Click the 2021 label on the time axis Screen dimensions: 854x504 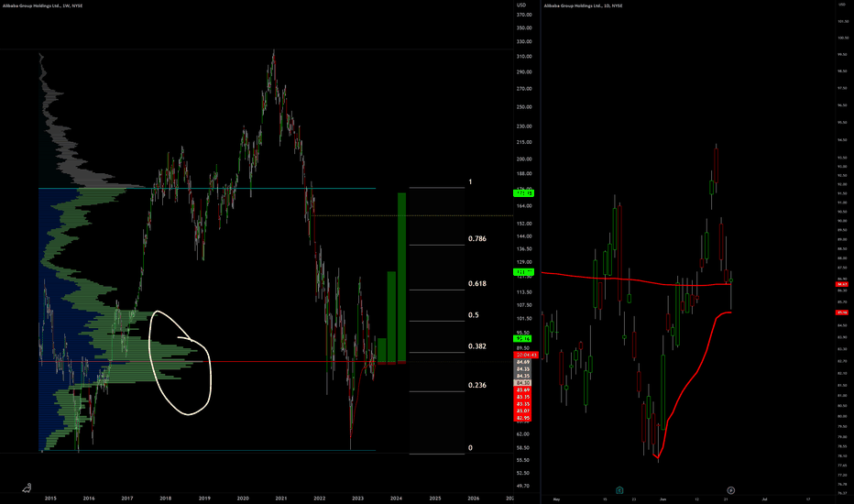coord(281,498)
